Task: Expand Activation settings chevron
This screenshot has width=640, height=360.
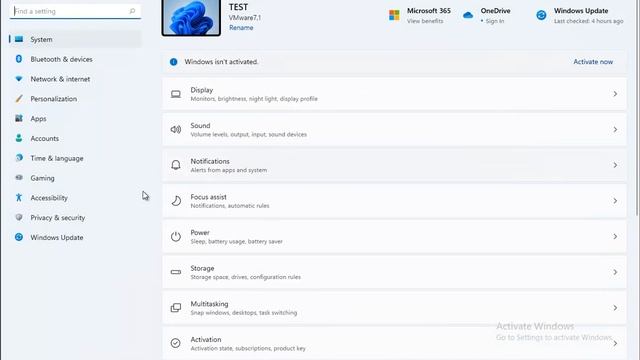Action: 615,343
